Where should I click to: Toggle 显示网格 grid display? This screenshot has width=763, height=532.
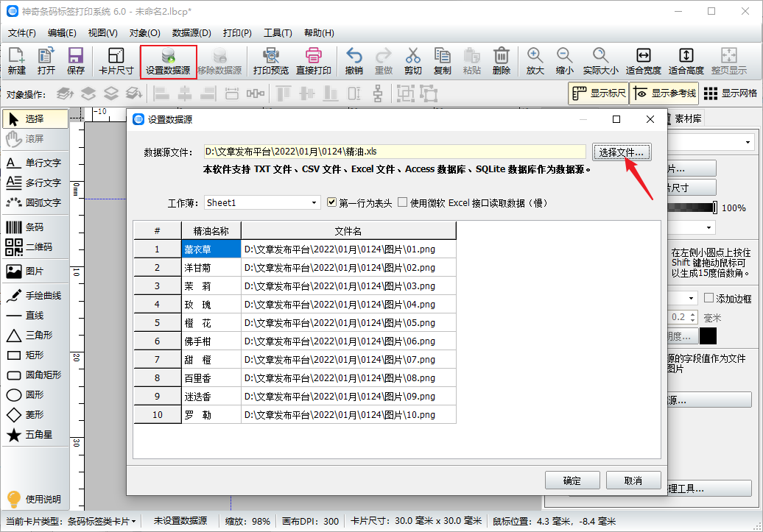click(x=730, y=93)
